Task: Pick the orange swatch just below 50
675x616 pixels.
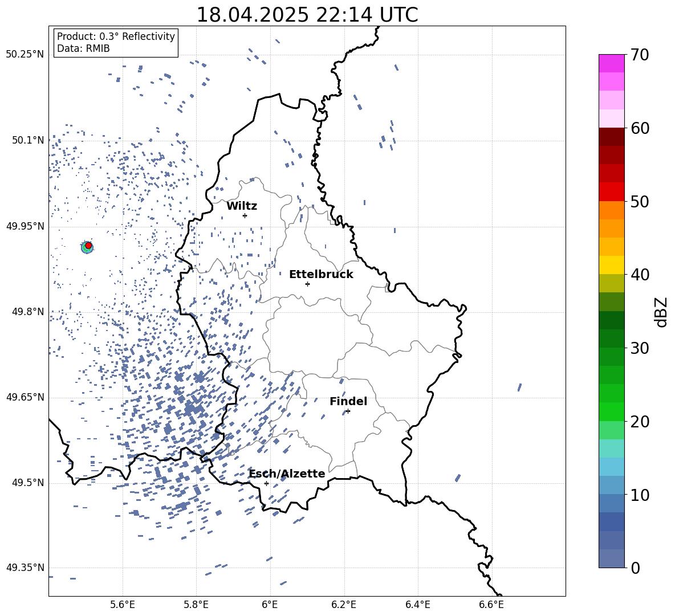Action: [611, 210]
